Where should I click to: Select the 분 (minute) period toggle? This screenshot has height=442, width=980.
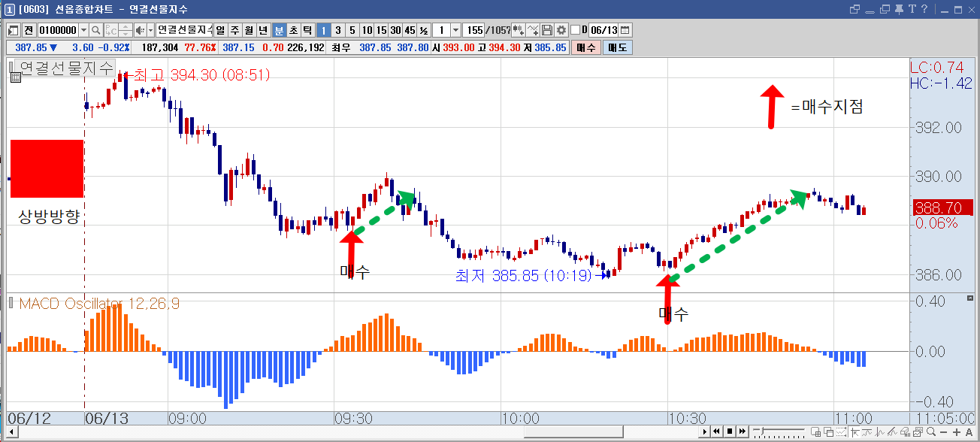point(279,30)
